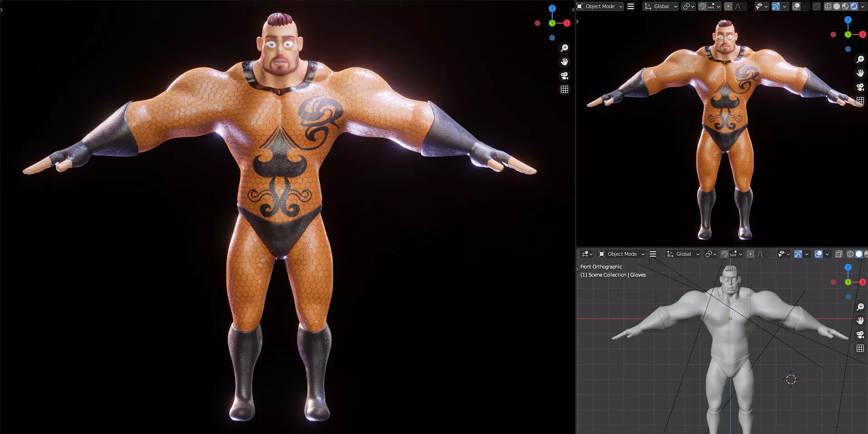868x434 pixels.
Task: Click camera view icon in bottom-right viewport
Action: (x=860, y=335)
